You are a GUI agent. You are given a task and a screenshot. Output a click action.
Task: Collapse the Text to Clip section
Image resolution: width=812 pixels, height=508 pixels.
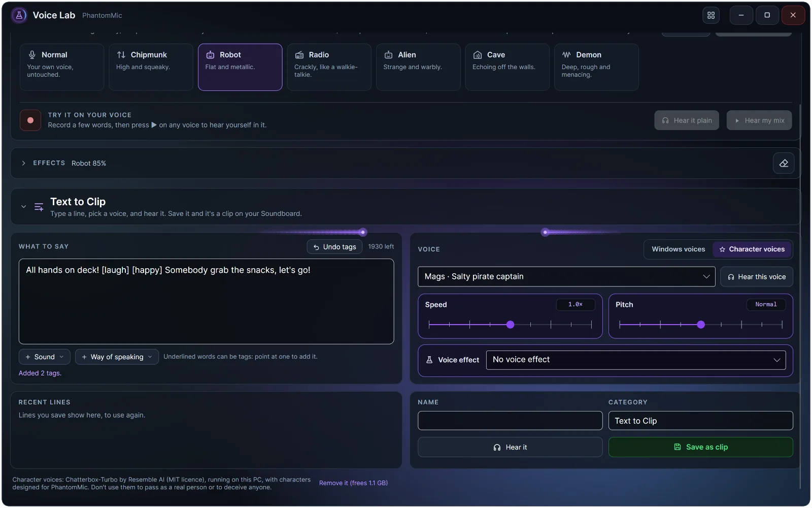click(x=23, y=207)
